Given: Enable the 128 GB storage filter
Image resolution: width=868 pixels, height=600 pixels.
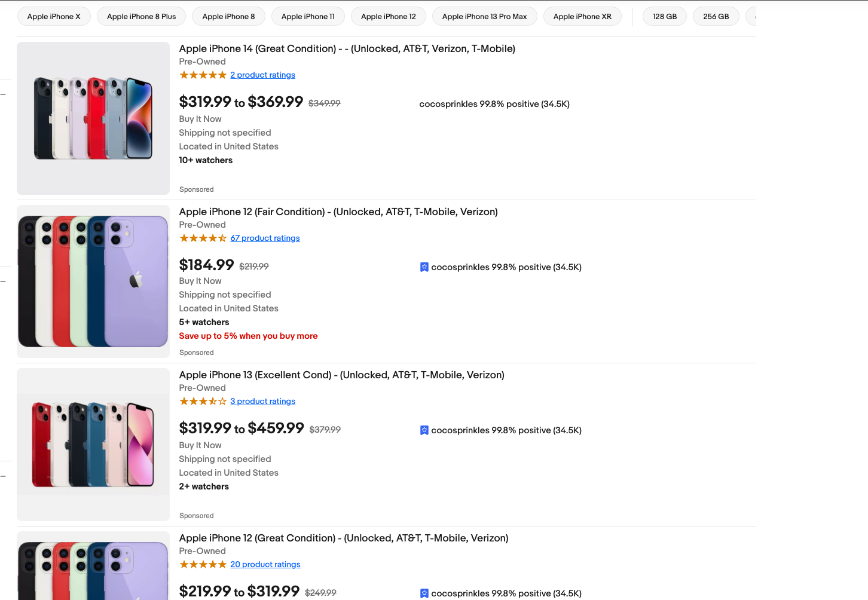Looking at the screenshot, I should (x=664, y=16).
